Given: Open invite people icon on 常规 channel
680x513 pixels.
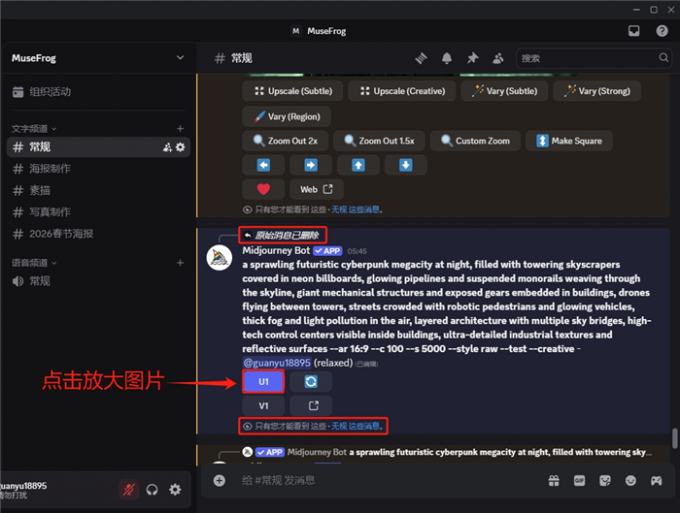Looking at the screenshot, I should coord(167,147).
